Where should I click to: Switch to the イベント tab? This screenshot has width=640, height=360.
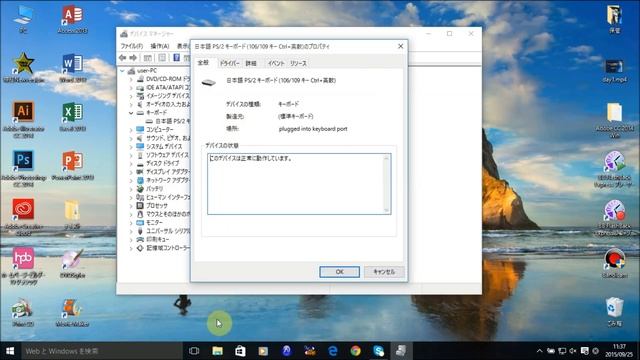pos(276,63)
